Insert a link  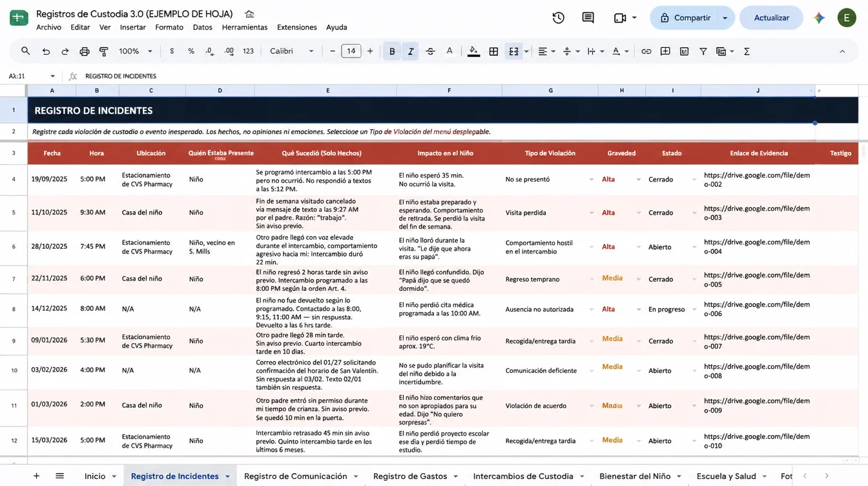click(646, 51)
